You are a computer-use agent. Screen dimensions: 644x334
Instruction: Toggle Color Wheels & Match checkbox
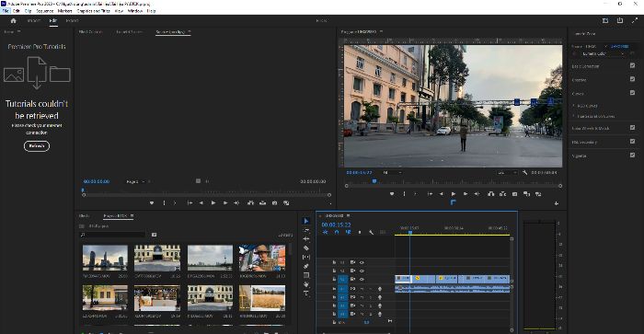pos(633,128)
